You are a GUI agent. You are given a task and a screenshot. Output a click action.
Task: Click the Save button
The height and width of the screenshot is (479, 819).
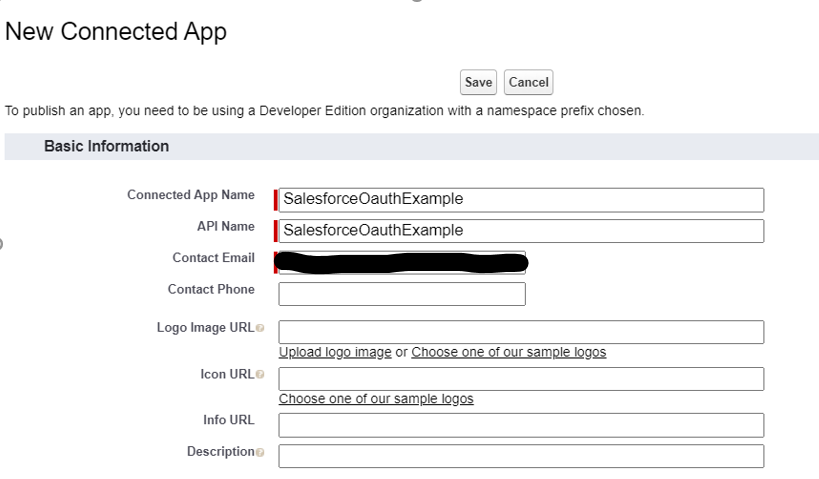point(478,83)
